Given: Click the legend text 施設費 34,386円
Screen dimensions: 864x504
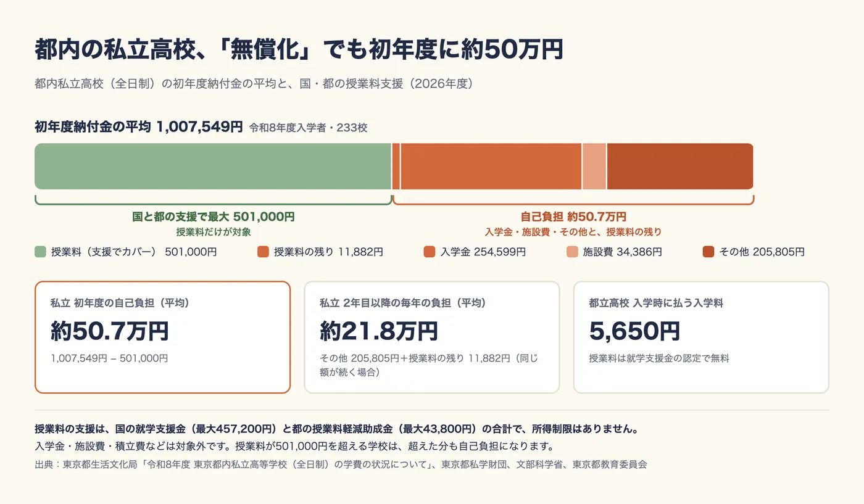Looking at the screenshot, I should tap(623, 252).
